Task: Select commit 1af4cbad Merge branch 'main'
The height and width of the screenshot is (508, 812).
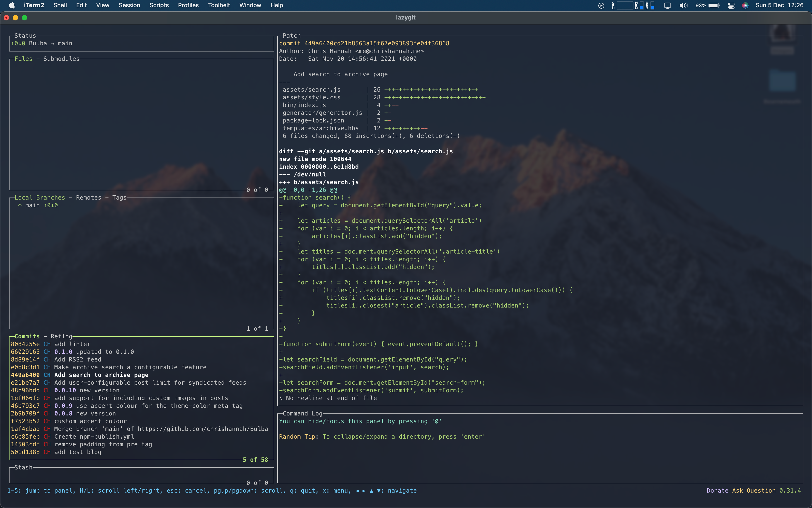Action: pos(142,429)
